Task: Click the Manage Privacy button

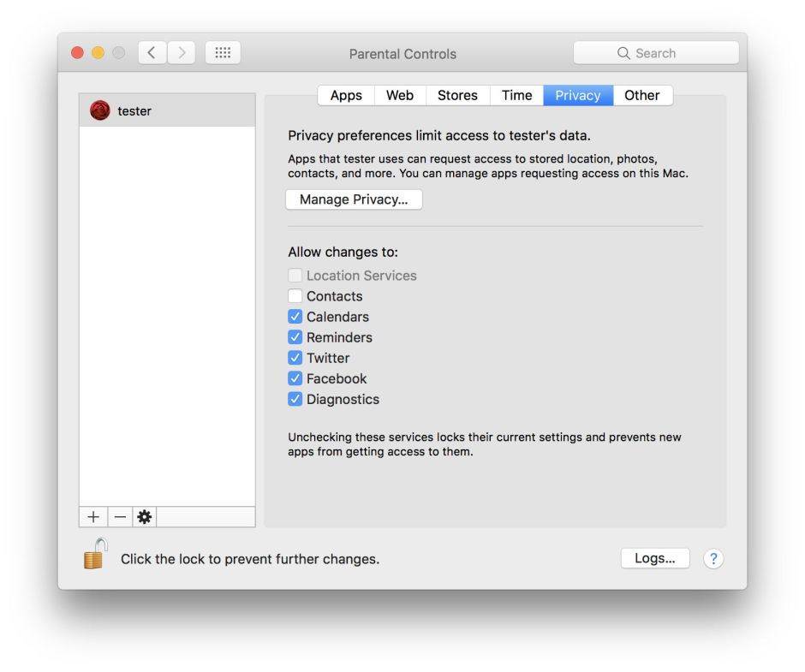Action: pyautogui.click(x=354, y=199)
